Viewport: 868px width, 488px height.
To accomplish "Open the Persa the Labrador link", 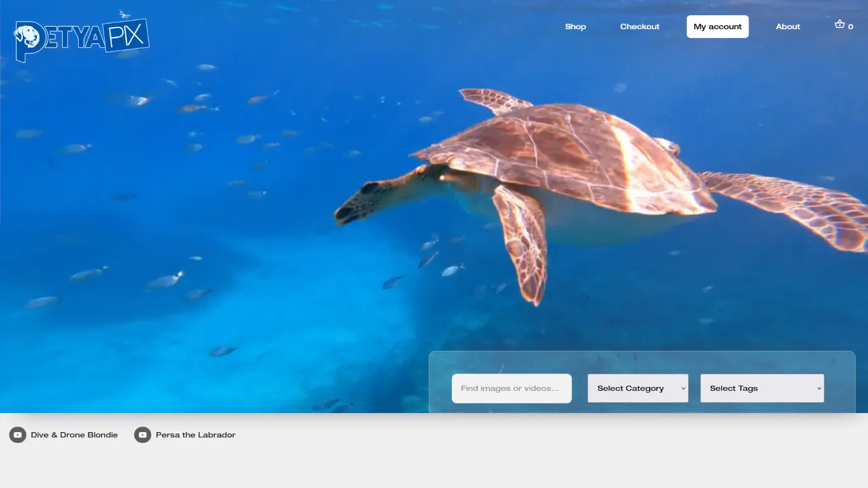I will tap(196, 435).
